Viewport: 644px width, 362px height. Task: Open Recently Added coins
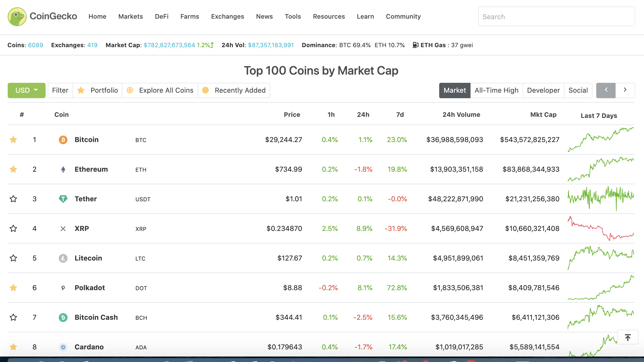pos(234,90)
